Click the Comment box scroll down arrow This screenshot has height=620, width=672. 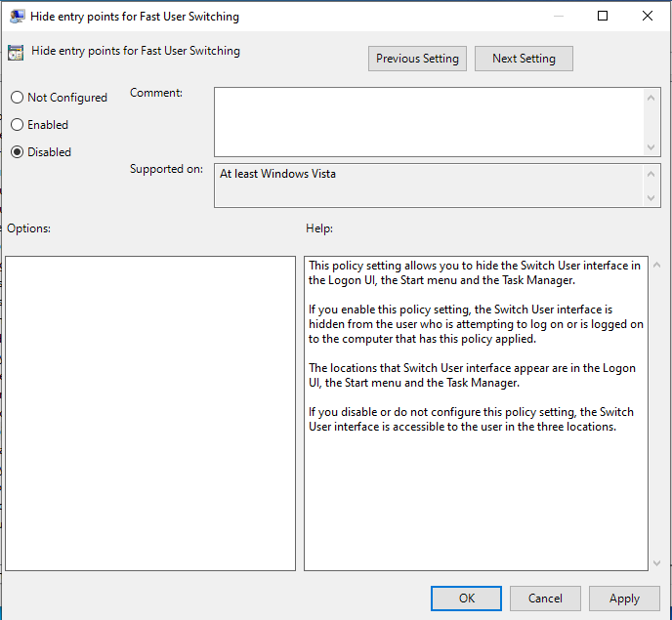(x=651, y=147)
